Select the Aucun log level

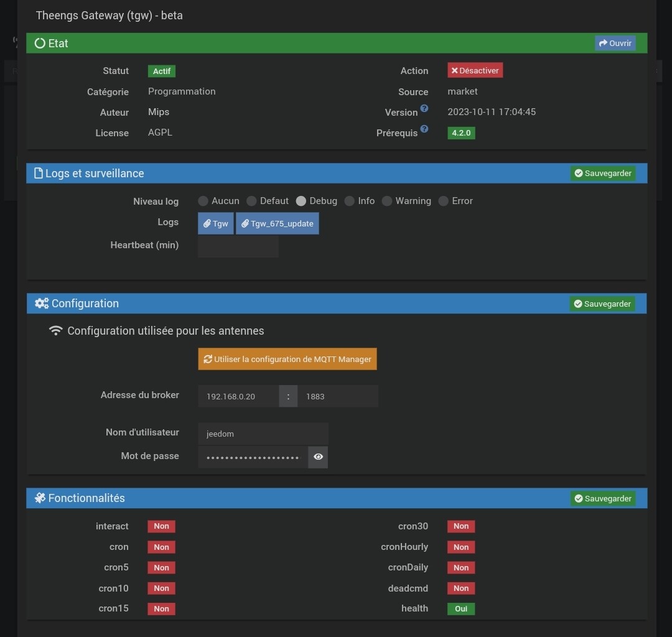point(203,201)
